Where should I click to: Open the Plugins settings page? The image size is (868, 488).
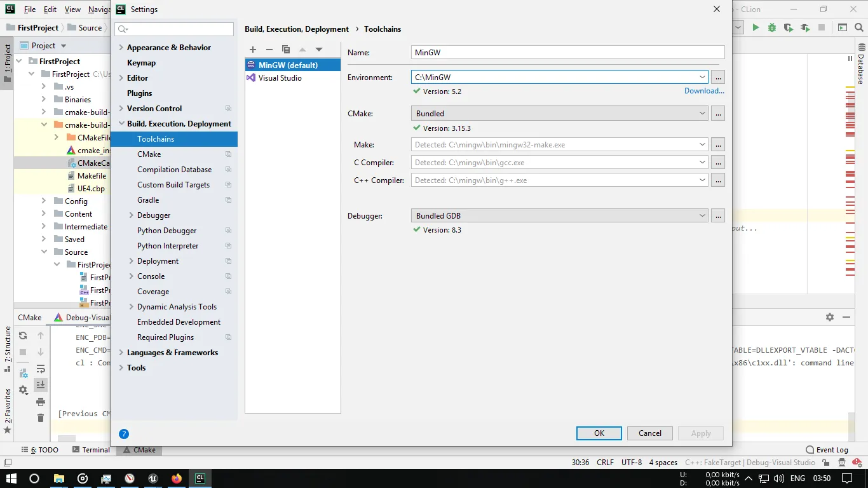click(174, 93)
